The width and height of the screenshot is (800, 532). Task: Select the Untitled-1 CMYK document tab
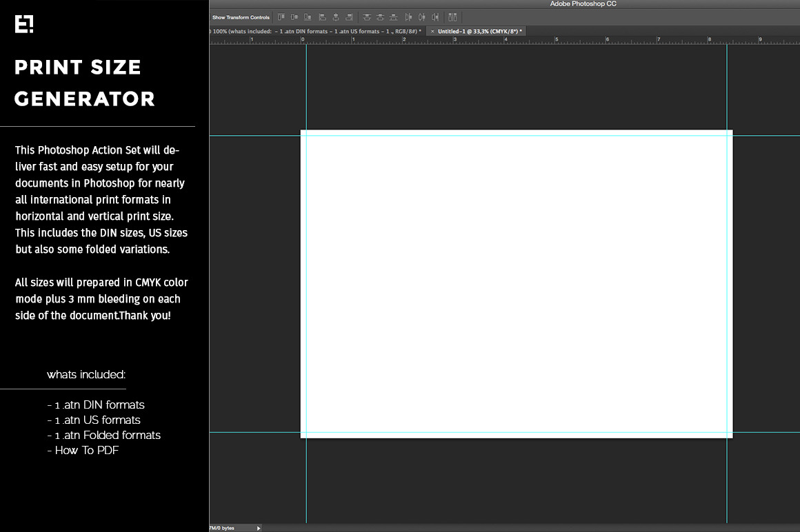coord(480,32)
